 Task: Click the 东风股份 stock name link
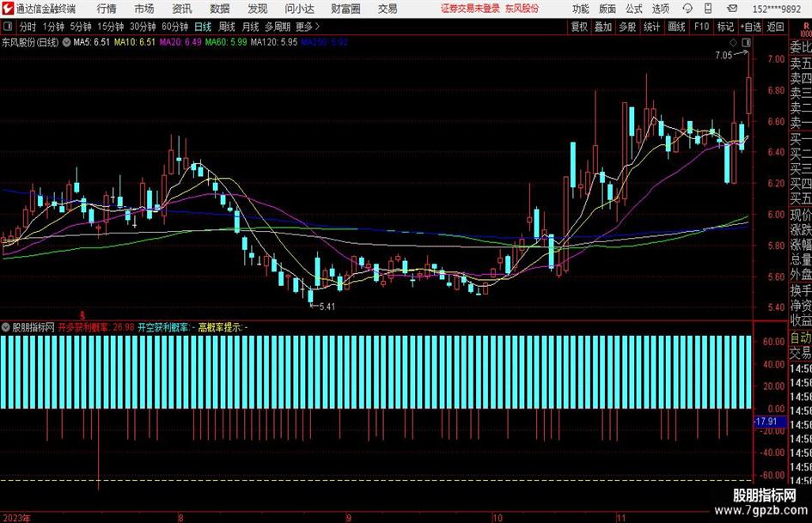click(x=522, y=9)
